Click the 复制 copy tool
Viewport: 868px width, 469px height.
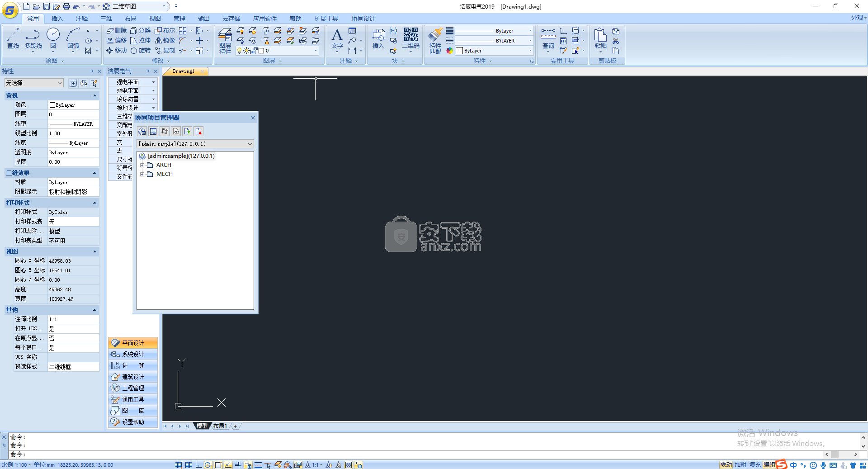pos(165,50)
